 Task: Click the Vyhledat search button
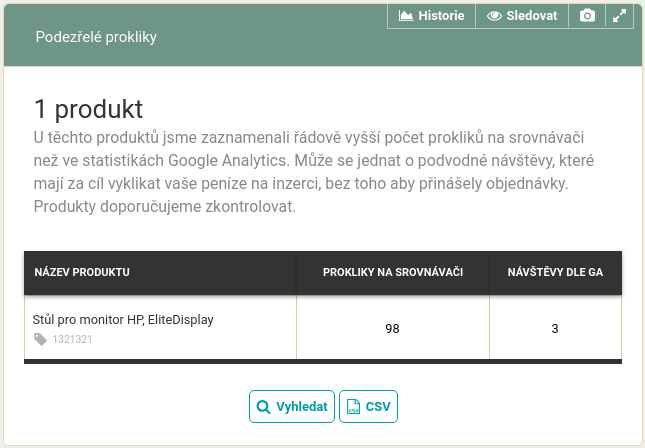(292, 406)
